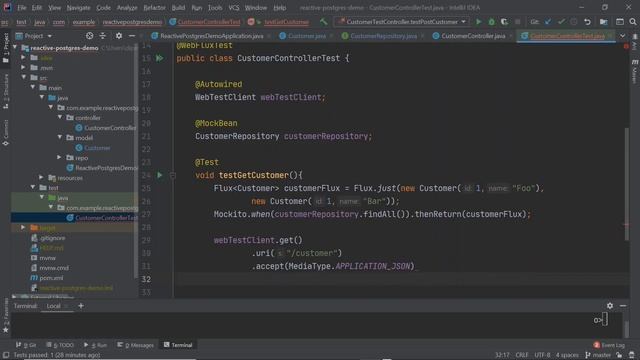
Task: Open the Build menu
Action: tap(178, 8)
